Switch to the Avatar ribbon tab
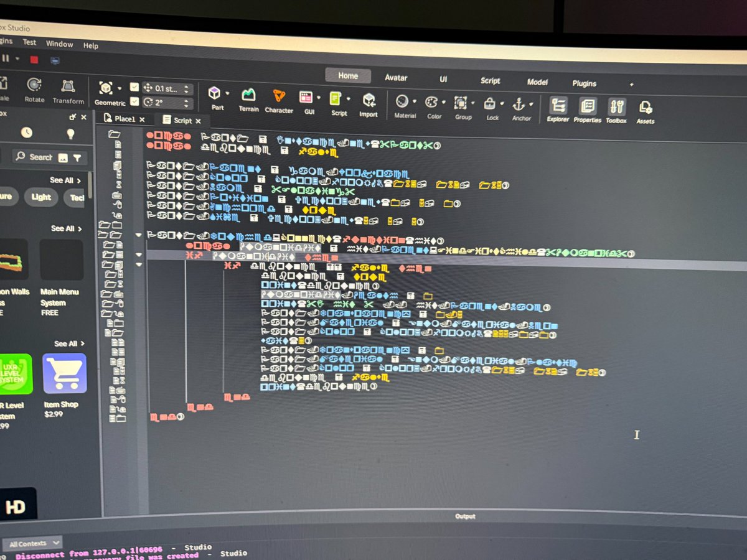 tap(396, 78)
